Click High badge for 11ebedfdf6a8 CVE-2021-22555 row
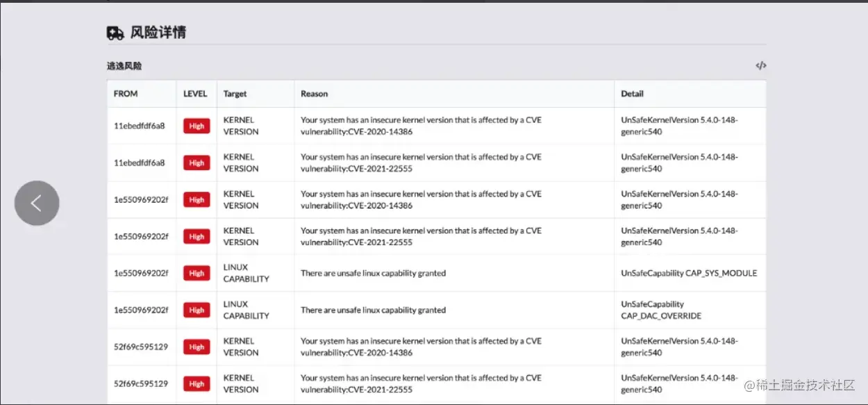Image resolution: width=868 pixels, height=405 pixels. (x=197, y=163)
